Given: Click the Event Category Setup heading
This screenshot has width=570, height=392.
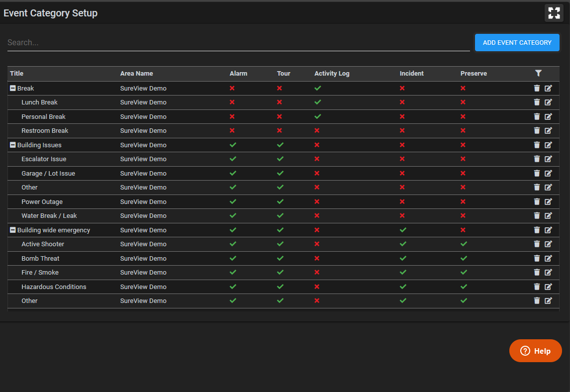Looking at the screenshot, I should click(x=51, y=13).
